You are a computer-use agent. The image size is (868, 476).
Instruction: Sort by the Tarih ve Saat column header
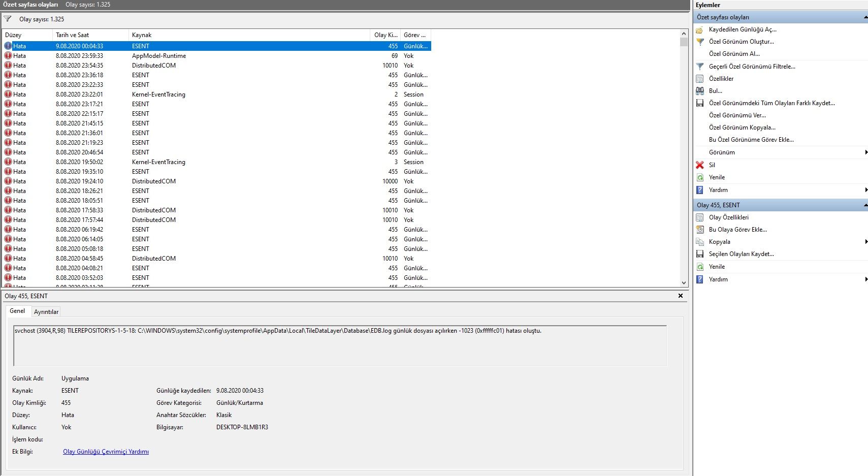pos(90,35)
